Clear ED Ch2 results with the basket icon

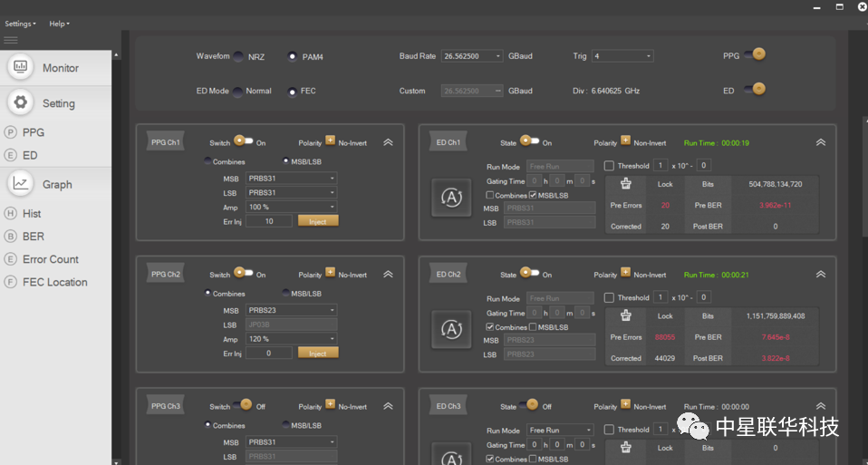click(625, 315)
